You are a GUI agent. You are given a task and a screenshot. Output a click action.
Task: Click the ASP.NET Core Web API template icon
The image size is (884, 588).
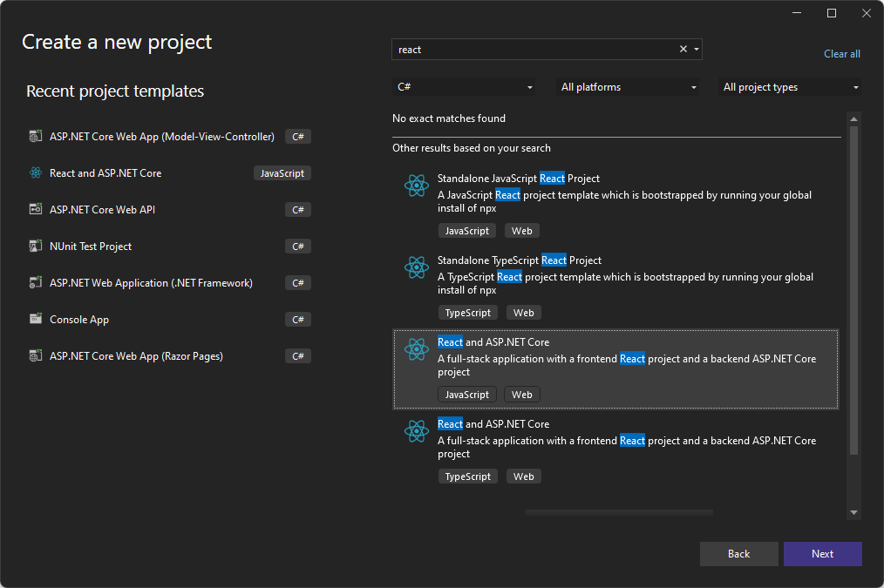(36, 210)
